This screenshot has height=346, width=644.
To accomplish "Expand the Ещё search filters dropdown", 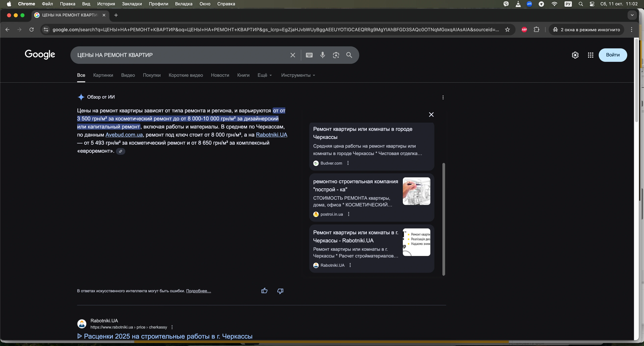I will click(x=264, y=75).
